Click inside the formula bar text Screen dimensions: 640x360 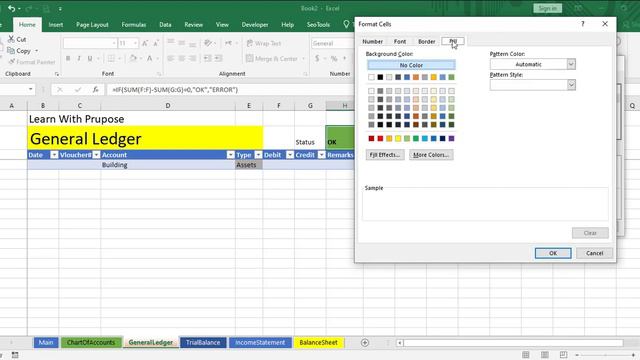click(175, 89)
